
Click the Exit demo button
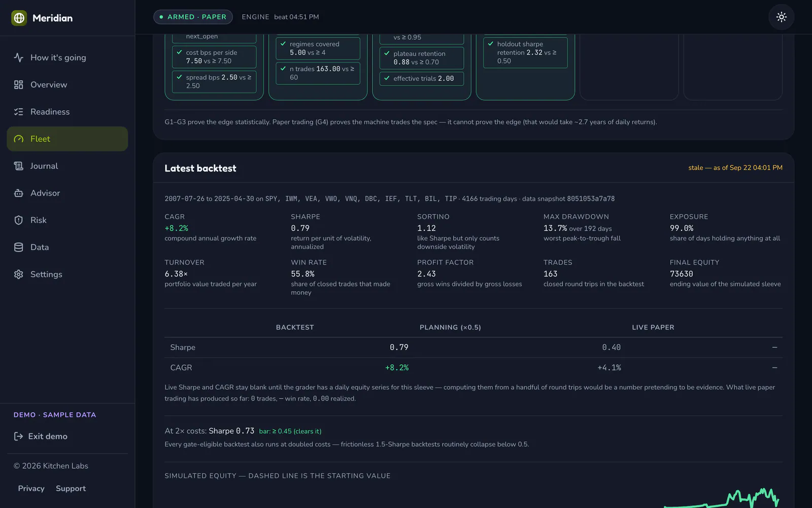(x=67, y=436)
